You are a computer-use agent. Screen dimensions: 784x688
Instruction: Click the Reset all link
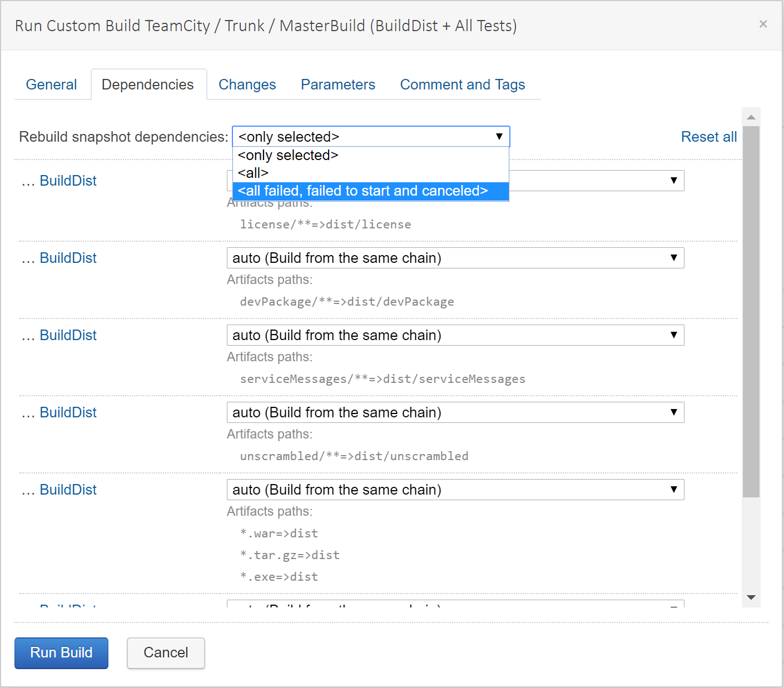(x=709, y=137)
